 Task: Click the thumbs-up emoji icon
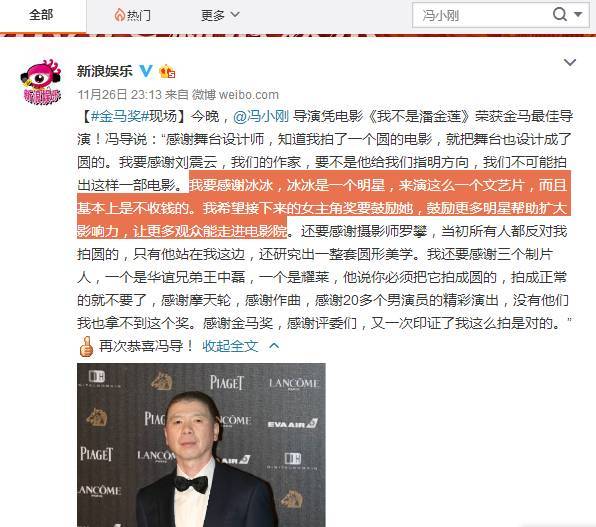tap(86, 346)
